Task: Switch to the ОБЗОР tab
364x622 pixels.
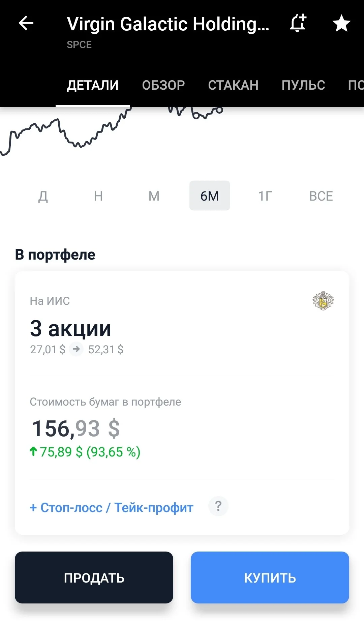Action: (163, 85)
